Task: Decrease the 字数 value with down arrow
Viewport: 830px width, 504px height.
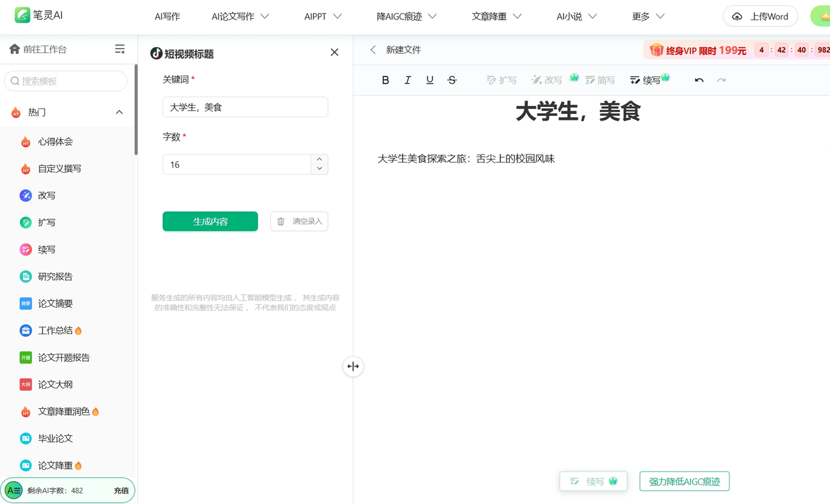Action: click(320, 169)
